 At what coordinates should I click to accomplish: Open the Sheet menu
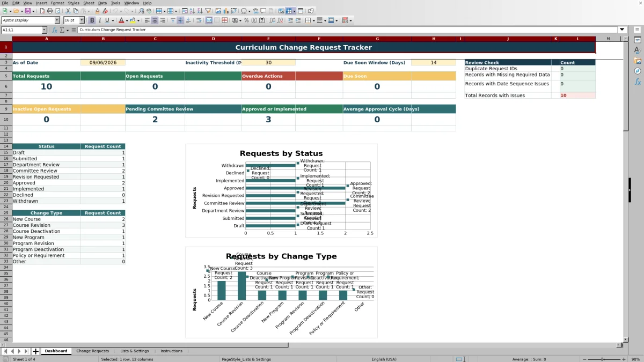[x=89, y=3]
